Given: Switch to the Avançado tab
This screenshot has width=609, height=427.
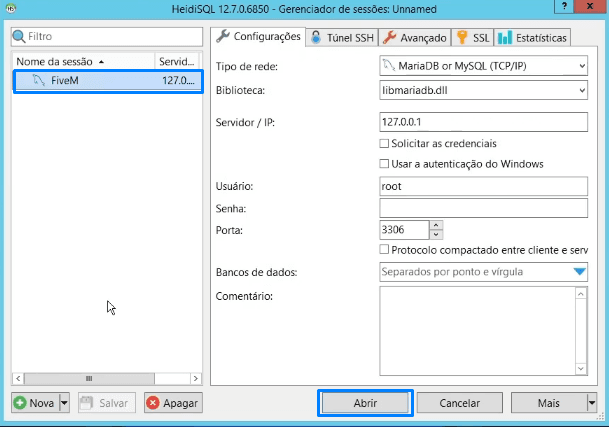Looking at the screenshot, I should pyautogui.click(x=414, y=38).
